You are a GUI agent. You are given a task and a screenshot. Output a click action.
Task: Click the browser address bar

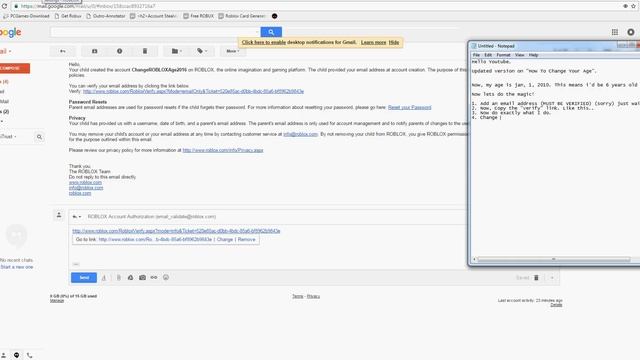[x=314, y=6]
